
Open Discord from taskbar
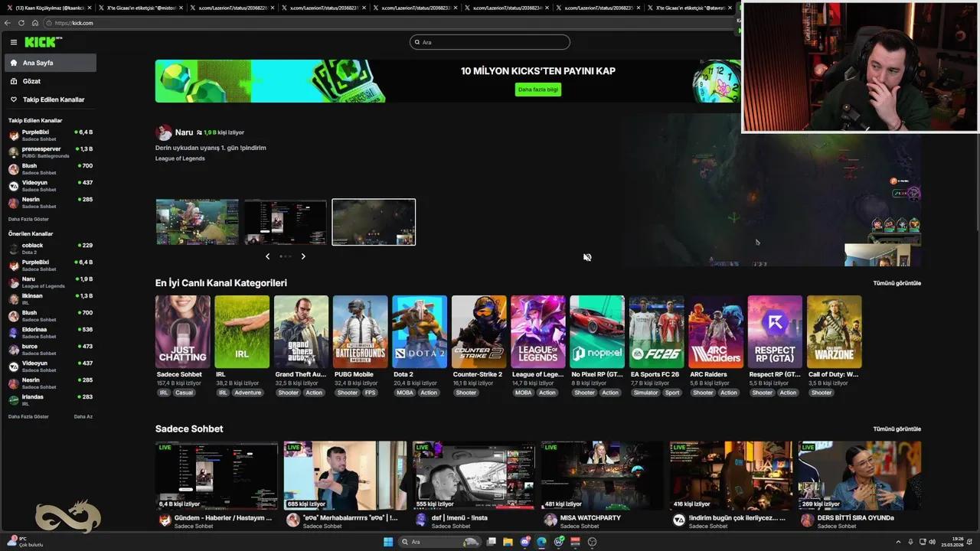[x=524, y=542]
